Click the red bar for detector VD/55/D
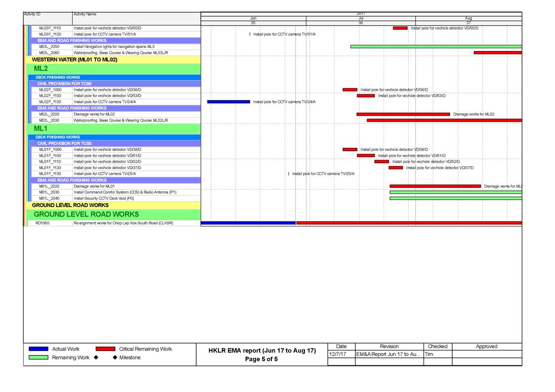Screen dimensions: 555x392 click(x=400, y=28)
